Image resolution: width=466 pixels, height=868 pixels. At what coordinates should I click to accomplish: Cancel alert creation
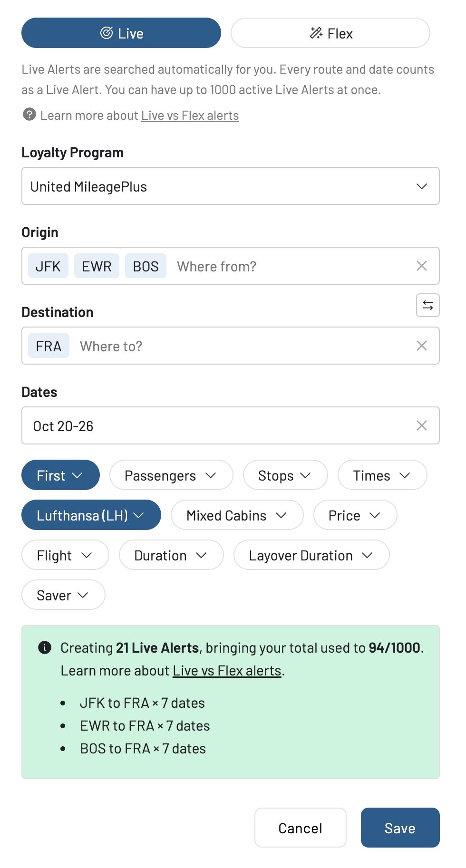click(x=300, y=828)
